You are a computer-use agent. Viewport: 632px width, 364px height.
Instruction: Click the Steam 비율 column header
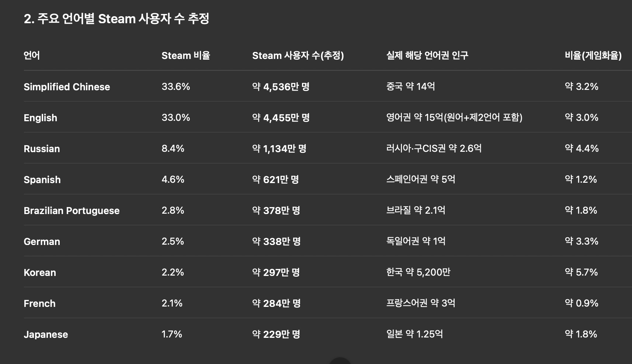pos(185,56)
